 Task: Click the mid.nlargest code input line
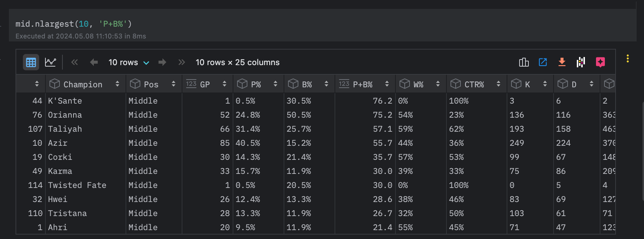click(73, 24)
